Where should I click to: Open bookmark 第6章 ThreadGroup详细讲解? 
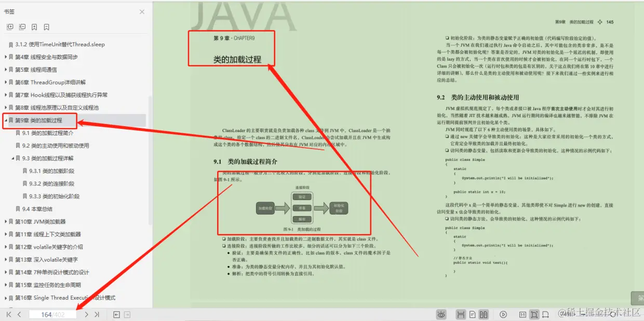click(x=50, y=82)
